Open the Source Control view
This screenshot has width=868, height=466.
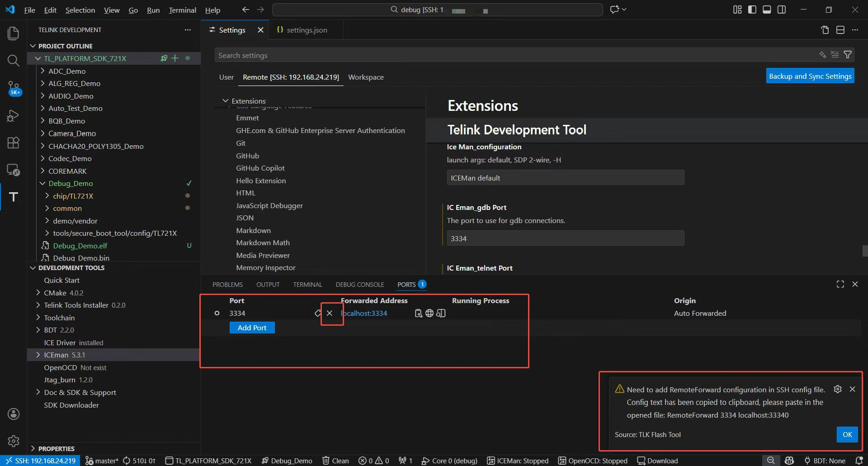click(14, 87)
